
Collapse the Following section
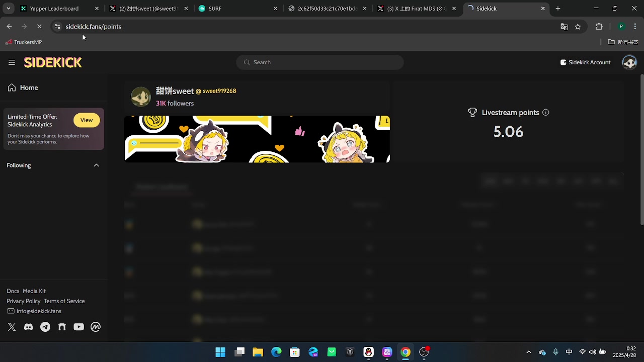(96, 165)
